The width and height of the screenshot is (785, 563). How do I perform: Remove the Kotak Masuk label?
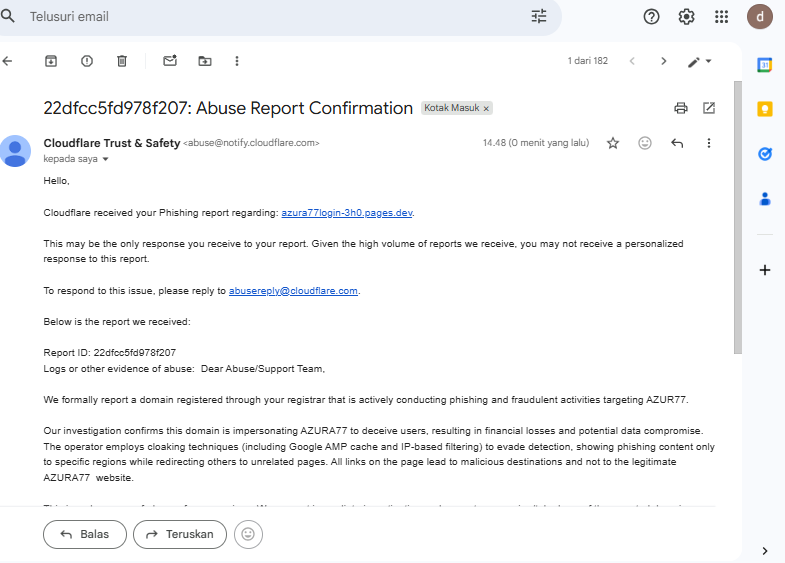tap(486, 109)
